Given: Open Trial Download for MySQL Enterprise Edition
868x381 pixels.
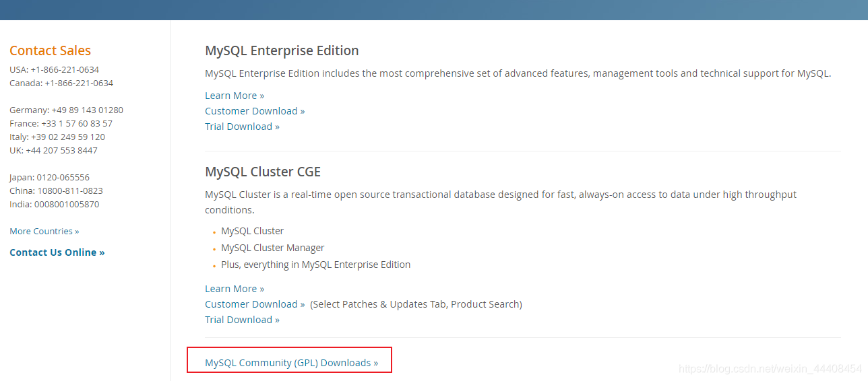Looking at the screenshot, I should 242,127.
